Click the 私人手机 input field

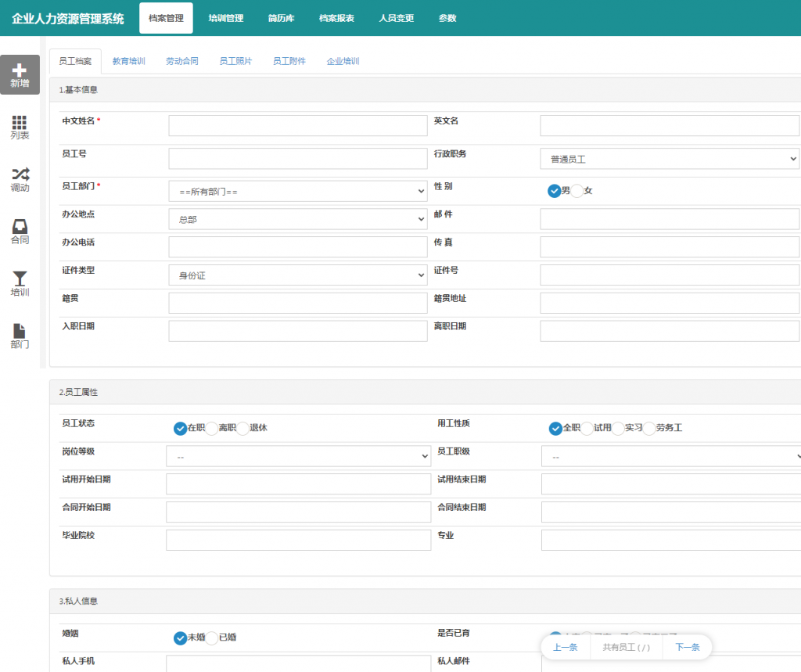(298, 664)
